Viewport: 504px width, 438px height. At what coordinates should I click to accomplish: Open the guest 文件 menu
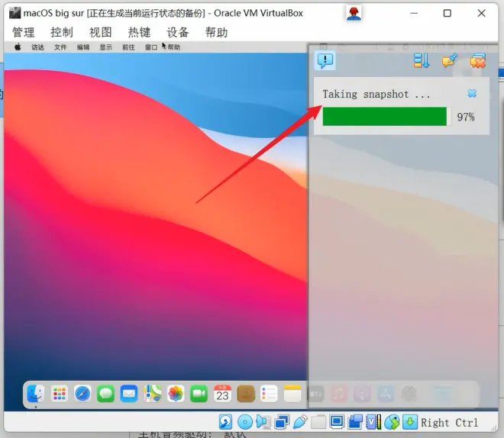point(60,47)
